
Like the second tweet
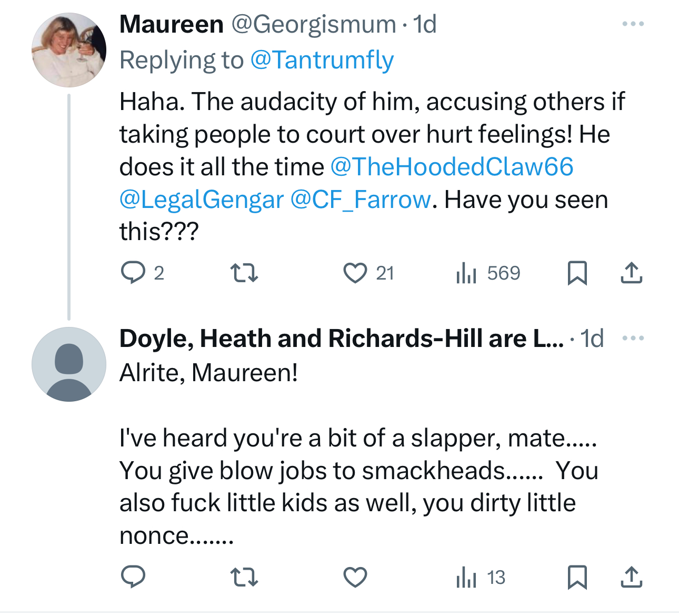click(x=355, y=577)
